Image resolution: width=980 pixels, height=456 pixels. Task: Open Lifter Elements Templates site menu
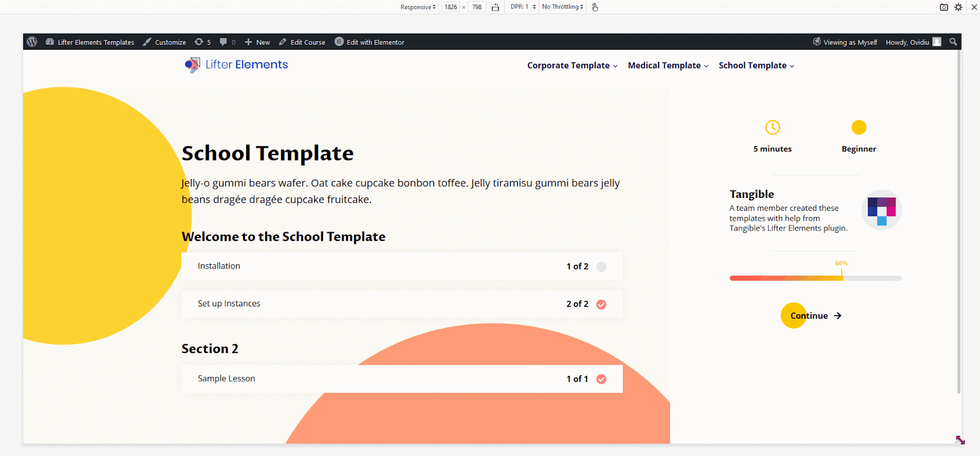90,42
